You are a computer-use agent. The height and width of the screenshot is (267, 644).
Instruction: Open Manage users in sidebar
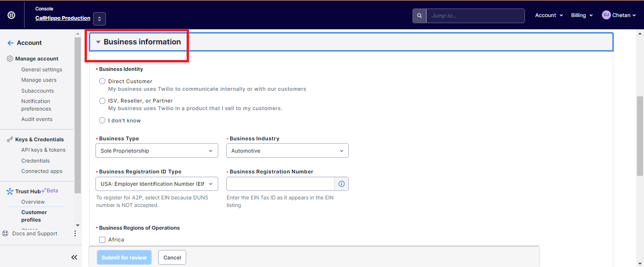39,80
